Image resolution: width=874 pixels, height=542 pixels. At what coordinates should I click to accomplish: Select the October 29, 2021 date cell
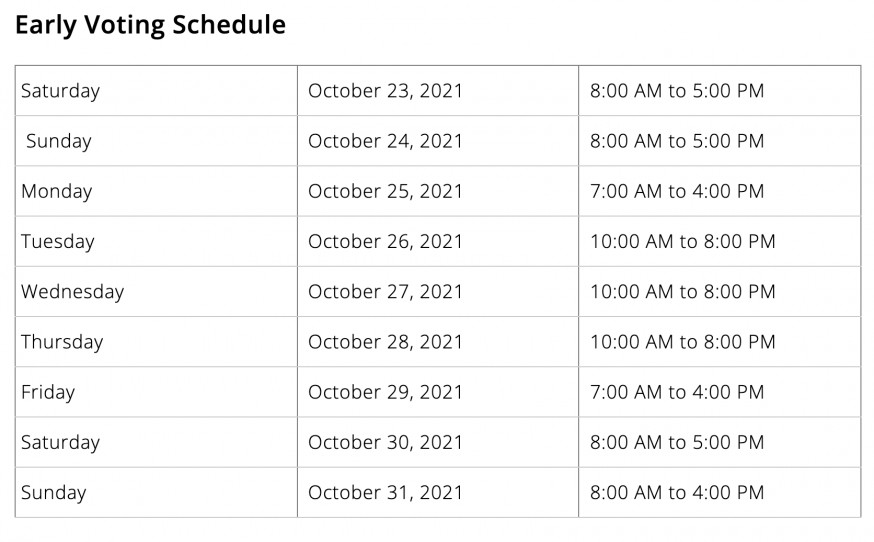click(438, 391)
